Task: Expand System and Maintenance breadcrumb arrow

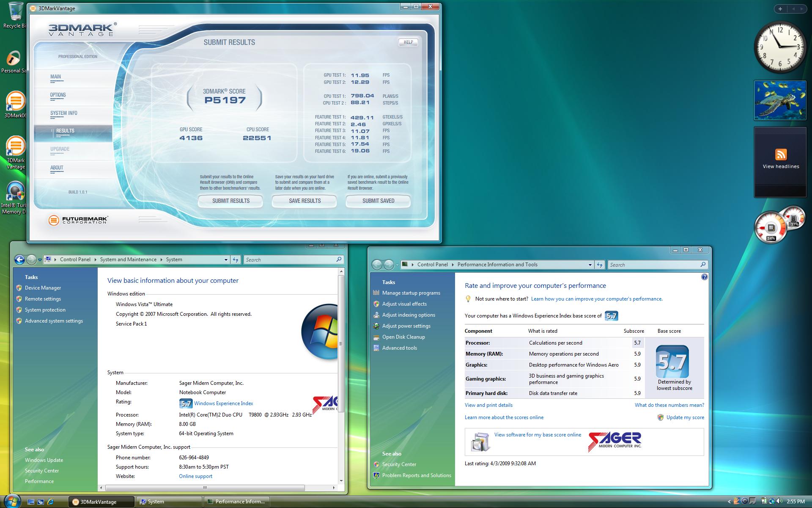Action: tap(161, 260)
